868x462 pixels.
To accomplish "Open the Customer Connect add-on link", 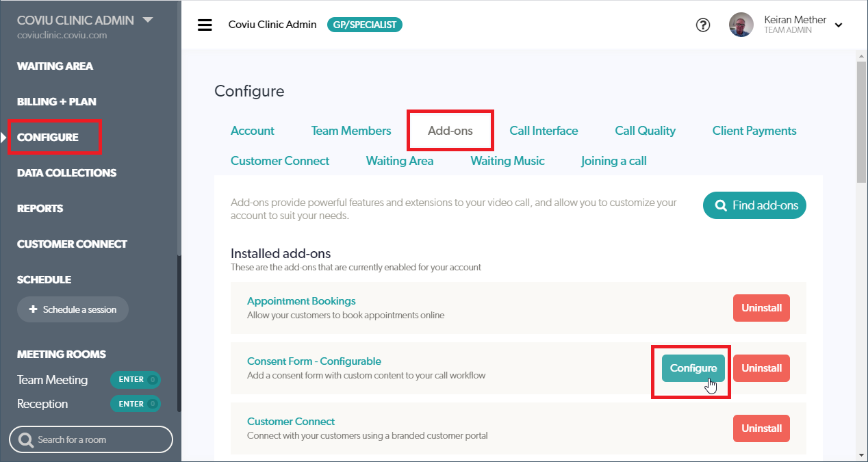I will (x=291, y=422).
